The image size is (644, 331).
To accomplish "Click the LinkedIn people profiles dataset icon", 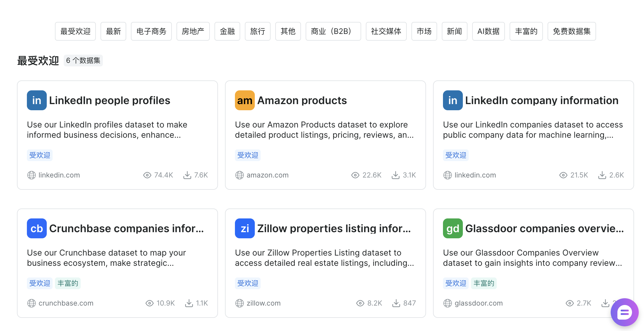I will 37,100.
